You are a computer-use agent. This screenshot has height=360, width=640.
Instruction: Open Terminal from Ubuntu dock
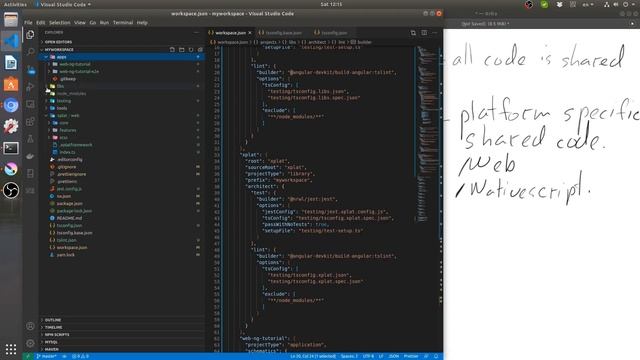click(11, 148)
